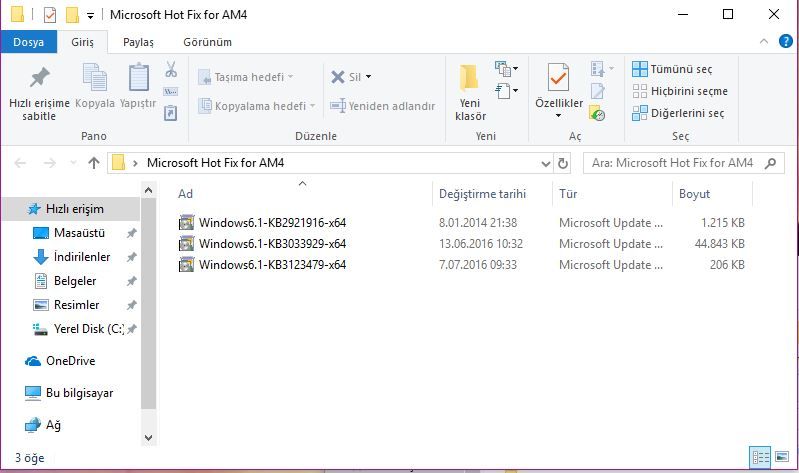The width and height of the screenshot is (799, 473).
Task: Click the Yeni klasör folder icon
Action: 469,77
